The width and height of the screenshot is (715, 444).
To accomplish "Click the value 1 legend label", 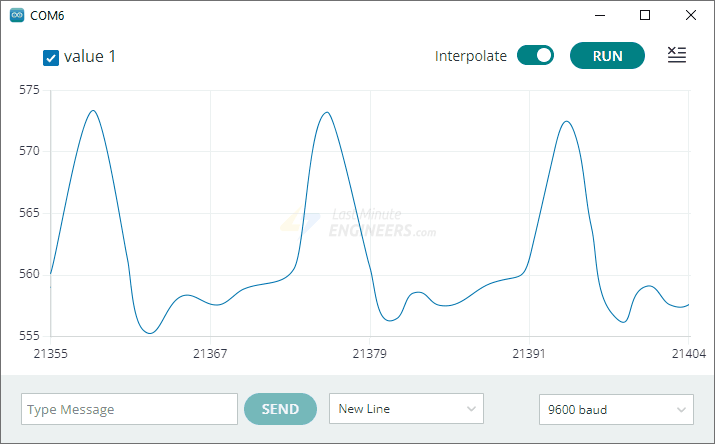I will point(90,56).
